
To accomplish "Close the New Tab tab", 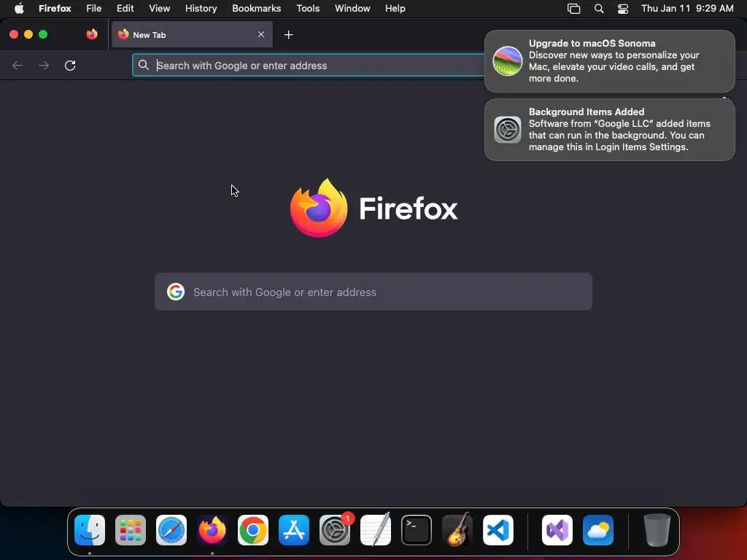I will click(x=261, y=34).
